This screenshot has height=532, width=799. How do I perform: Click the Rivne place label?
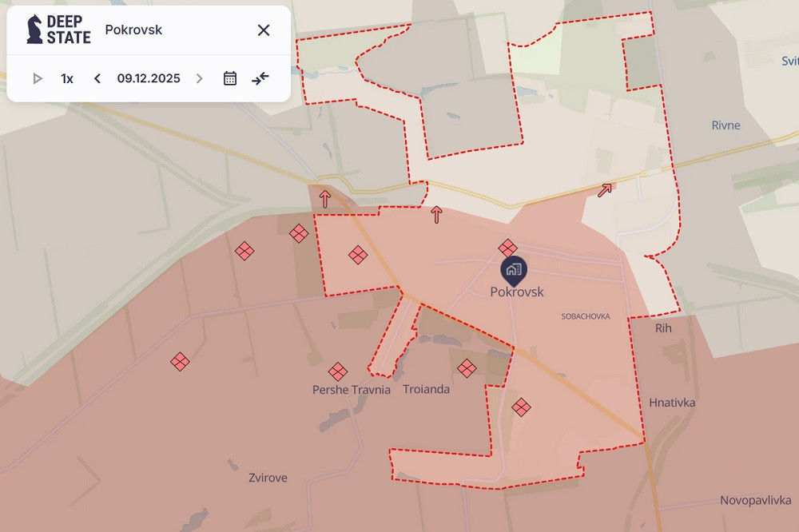(725, 125)
